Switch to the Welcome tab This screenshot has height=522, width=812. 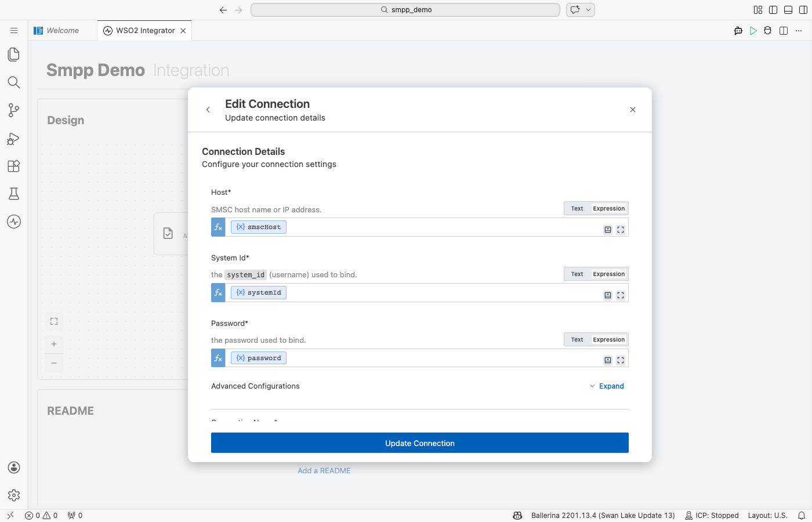click(x=63, y=31)
